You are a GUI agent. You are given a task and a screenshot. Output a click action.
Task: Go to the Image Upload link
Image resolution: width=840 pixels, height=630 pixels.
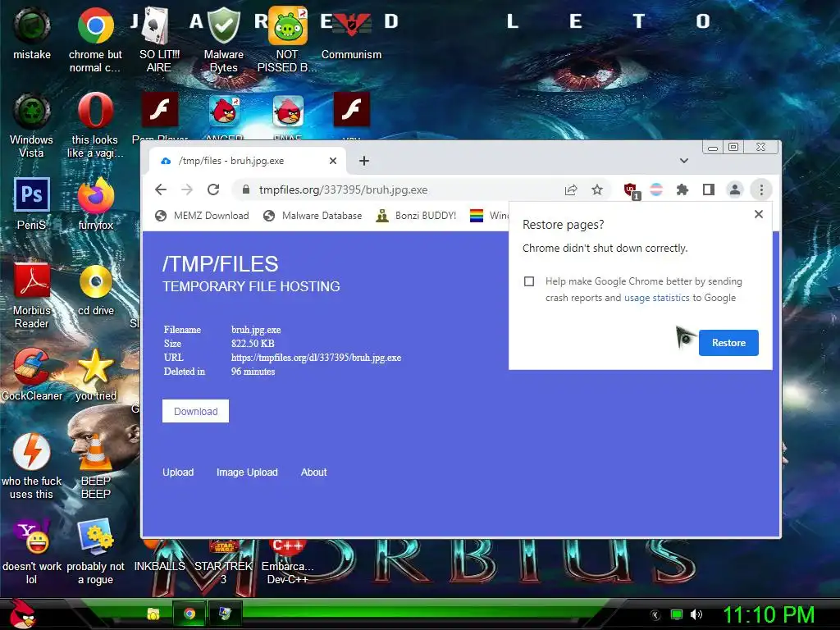pos(247,472)
